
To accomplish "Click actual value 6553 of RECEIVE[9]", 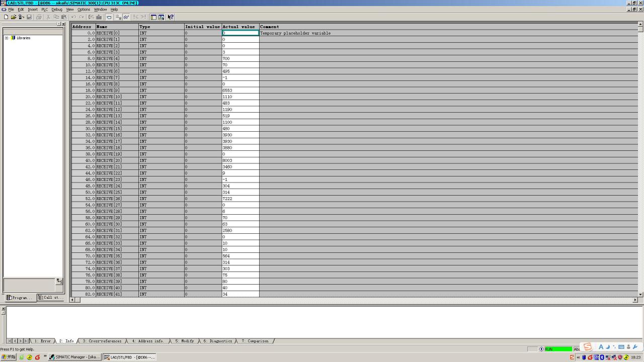I will pyautogui.click(x=240, y=90).
